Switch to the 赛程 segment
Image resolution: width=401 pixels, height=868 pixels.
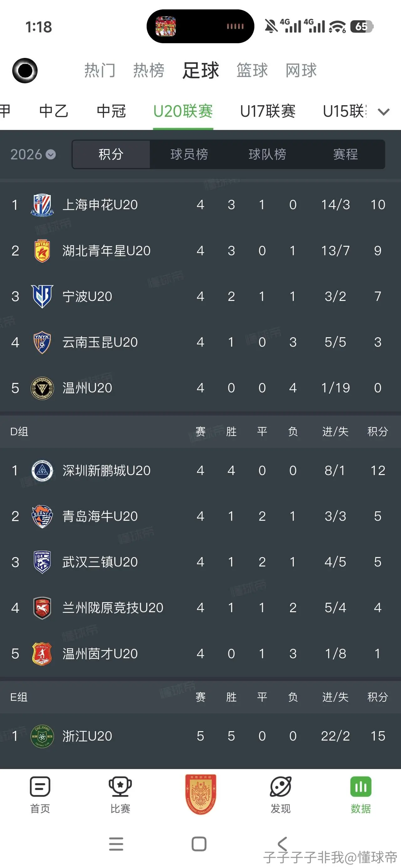pyautogui.click(x=345, y=154)
